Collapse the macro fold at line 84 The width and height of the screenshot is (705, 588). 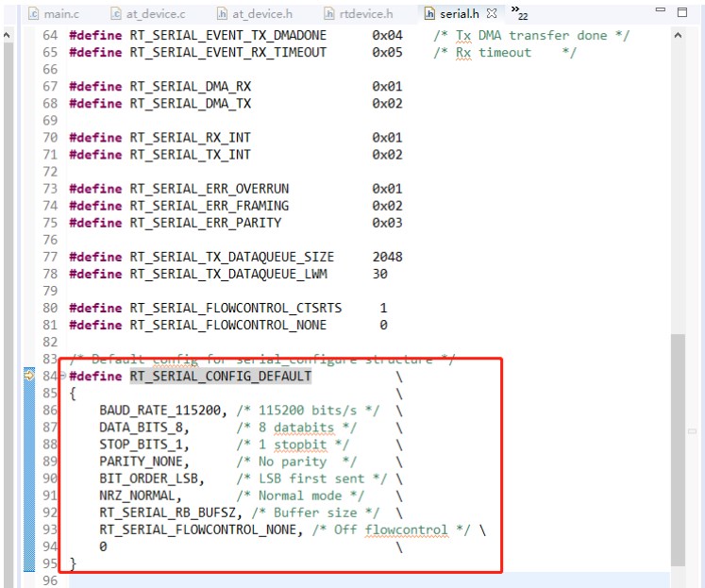62,376
